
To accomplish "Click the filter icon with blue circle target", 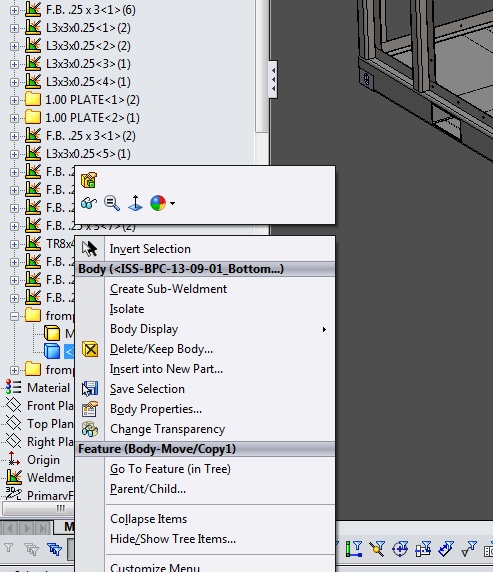I will tap(400, 549).
